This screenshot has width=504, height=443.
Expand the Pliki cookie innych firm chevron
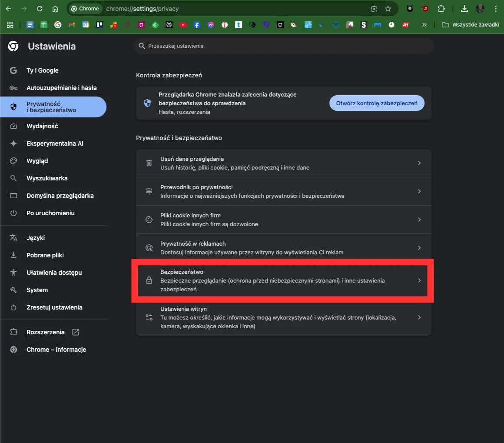[419, 220]
